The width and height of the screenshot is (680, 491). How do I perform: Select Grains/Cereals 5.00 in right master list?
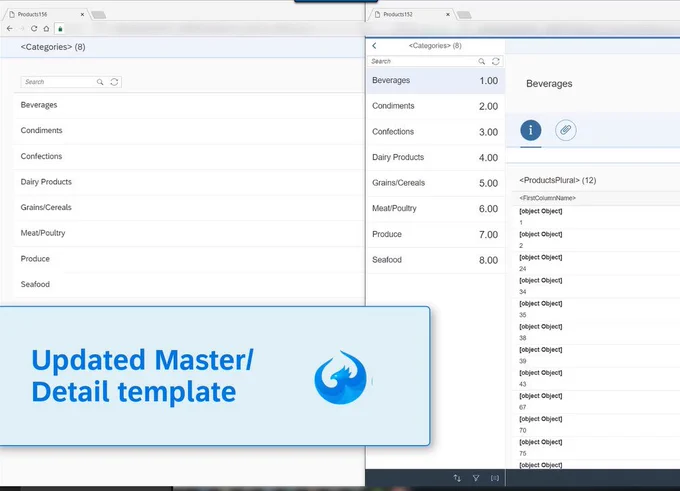pos(436,183)
